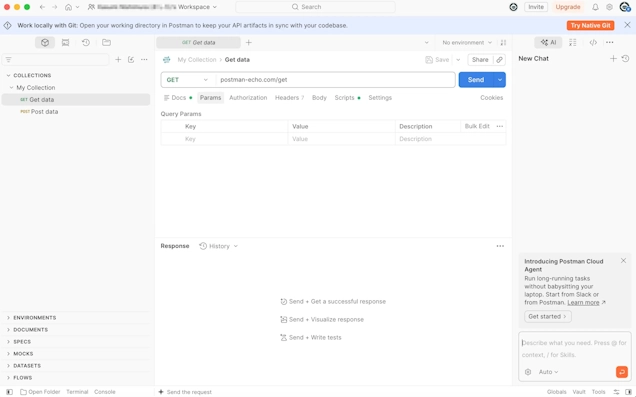Open the Console in status bar
This screenshot has width=636, height=397.
click(x=105, y=392)
